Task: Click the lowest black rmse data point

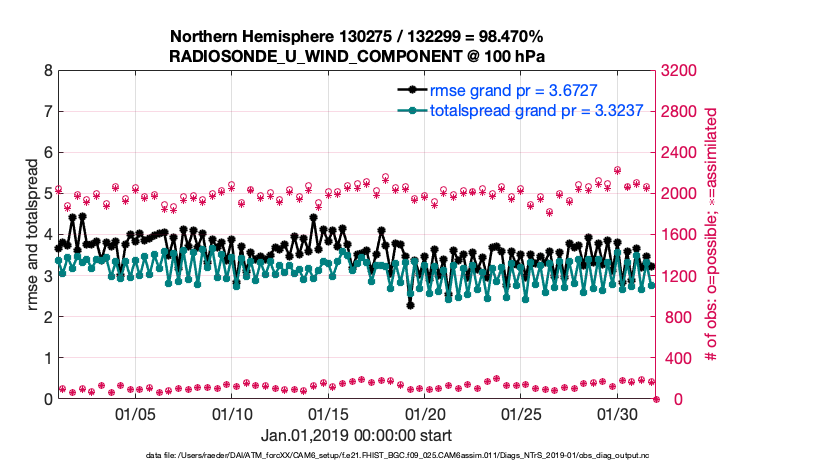Action: (410, 305)
